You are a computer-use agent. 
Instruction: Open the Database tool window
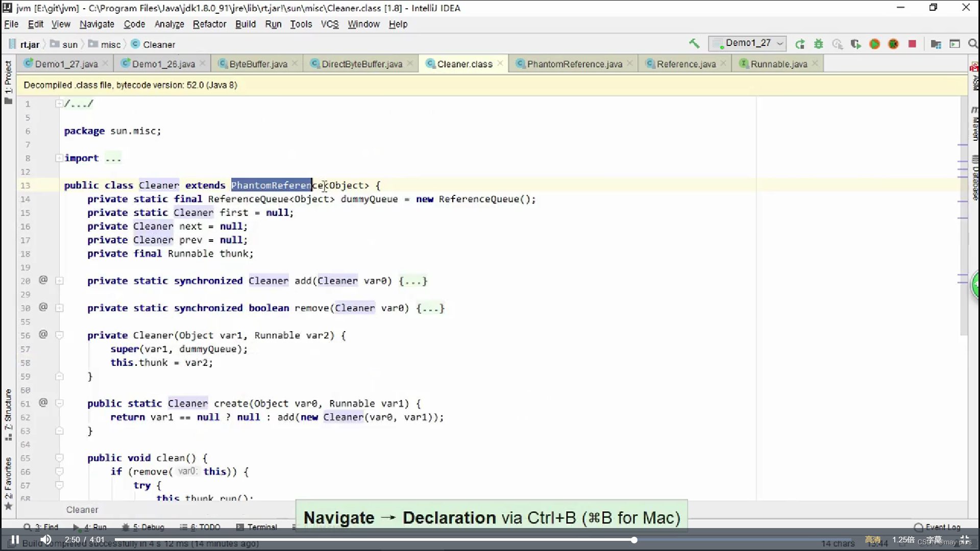point(974,179)
